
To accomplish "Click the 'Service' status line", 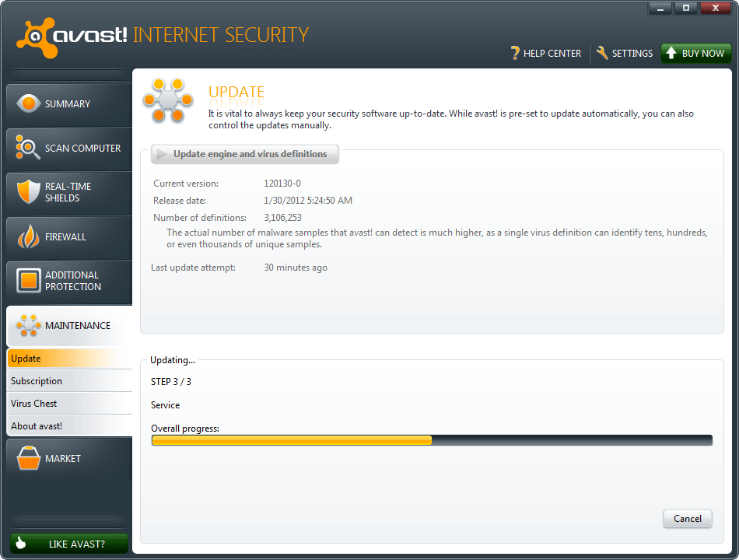I will pos(166,405).
